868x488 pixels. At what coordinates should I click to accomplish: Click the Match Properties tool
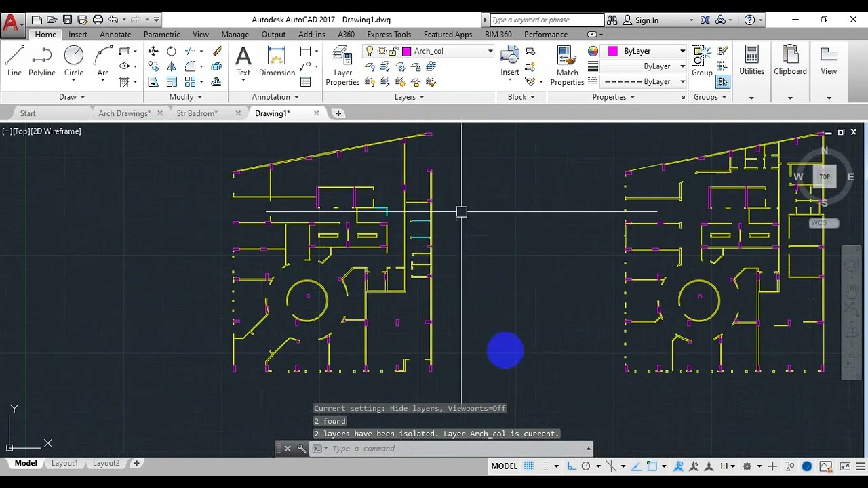[567, 66]
